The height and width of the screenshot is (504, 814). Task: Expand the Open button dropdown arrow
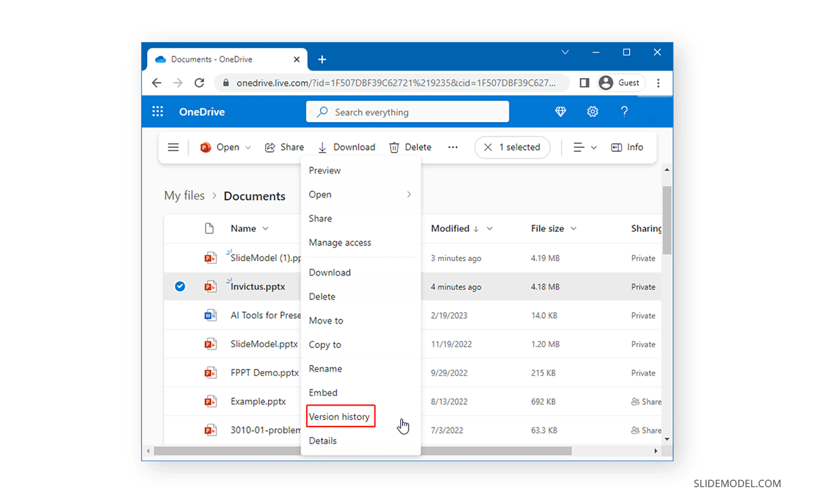click(x=248, y=148)
